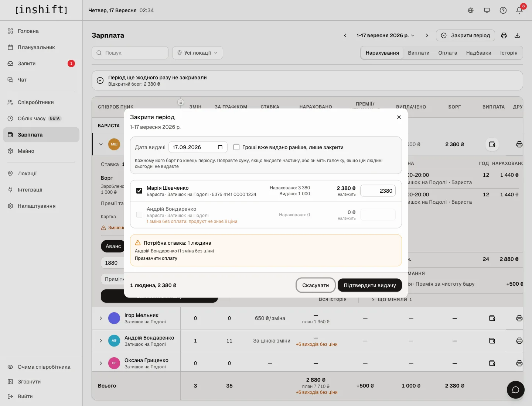Click the Закрити період header button
532x406 pixels.
(465, 35)
